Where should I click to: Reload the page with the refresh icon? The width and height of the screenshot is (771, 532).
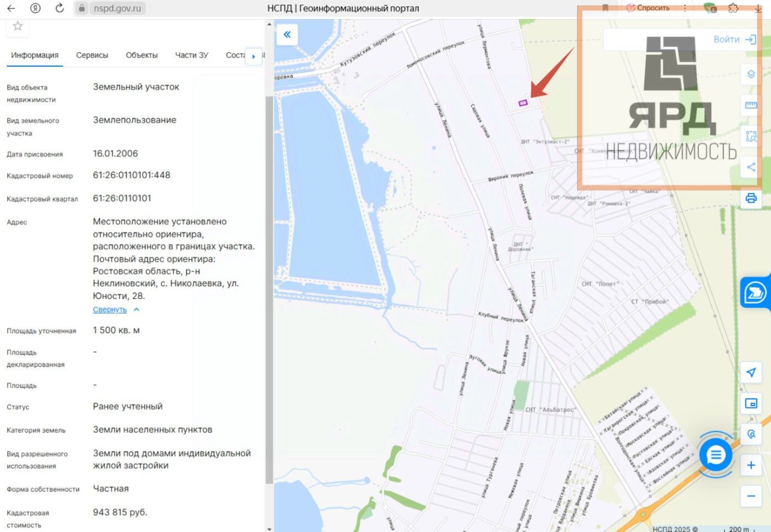tap(59, 8)
